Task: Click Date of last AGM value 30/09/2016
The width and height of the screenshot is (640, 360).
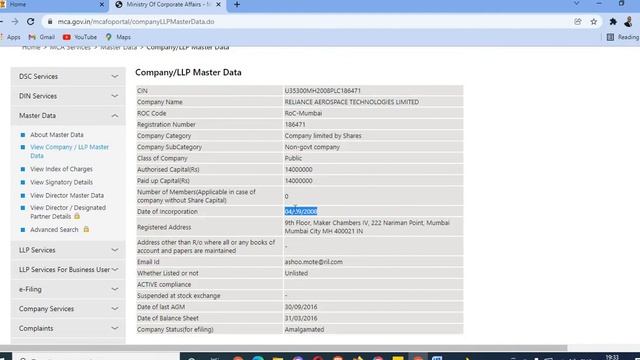Action: point(301,307)
